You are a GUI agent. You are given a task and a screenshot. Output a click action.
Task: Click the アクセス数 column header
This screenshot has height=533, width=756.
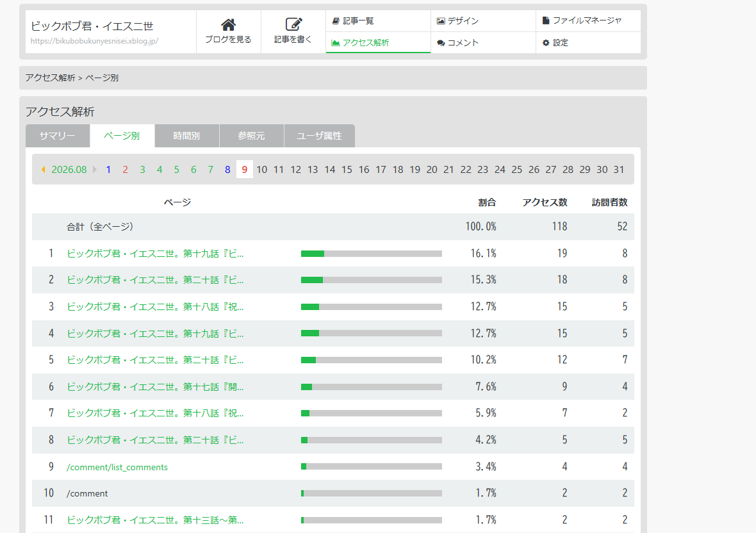pyautogui.click(x=545, y=202)
